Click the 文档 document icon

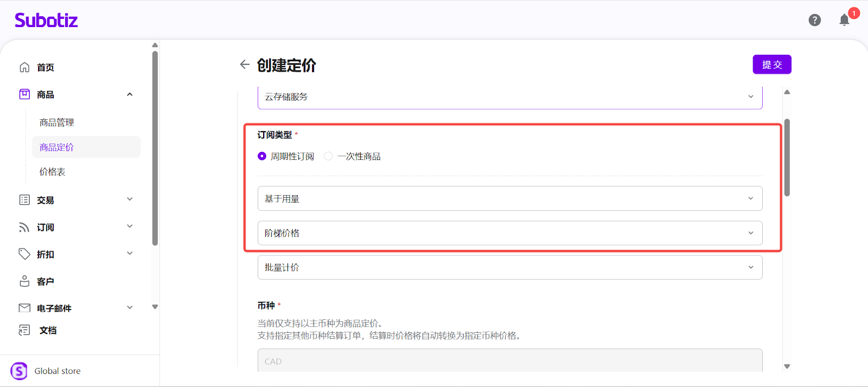coord(24,330)
